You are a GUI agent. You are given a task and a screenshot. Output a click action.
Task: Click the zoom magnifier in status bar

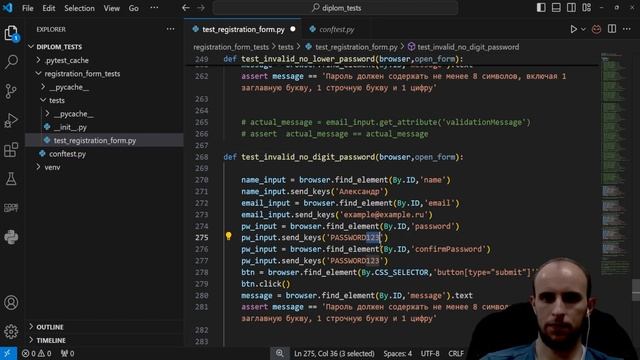[x=280, y=353]
